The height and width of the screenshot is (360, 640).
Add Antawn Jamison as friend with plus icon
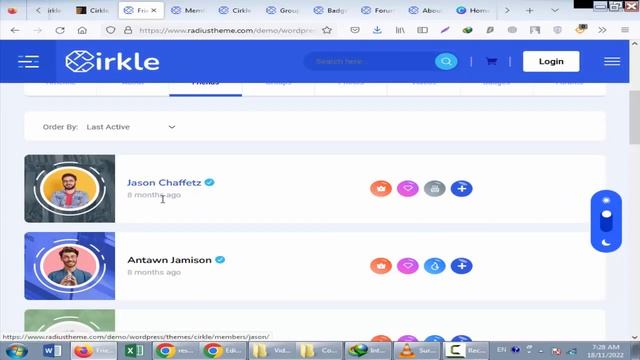tap(462, 266)
